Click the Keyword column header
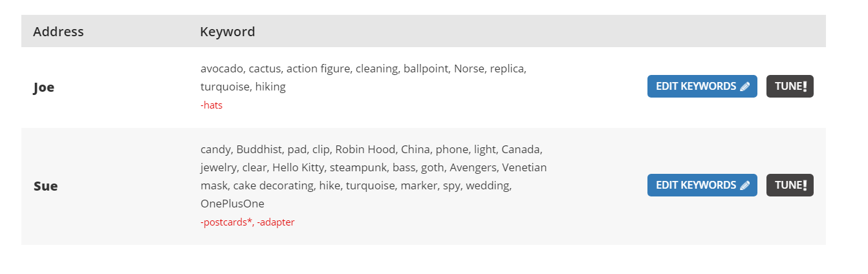The height and width of the screenshot is (274, 868). (x=228, y=32)
